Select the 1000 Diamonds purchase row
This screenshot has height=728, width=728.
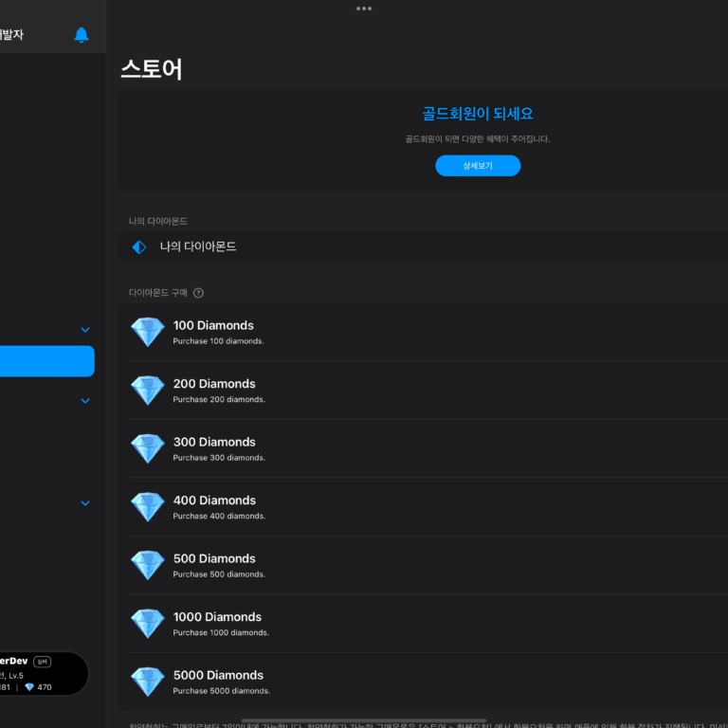tap(427, 624)
